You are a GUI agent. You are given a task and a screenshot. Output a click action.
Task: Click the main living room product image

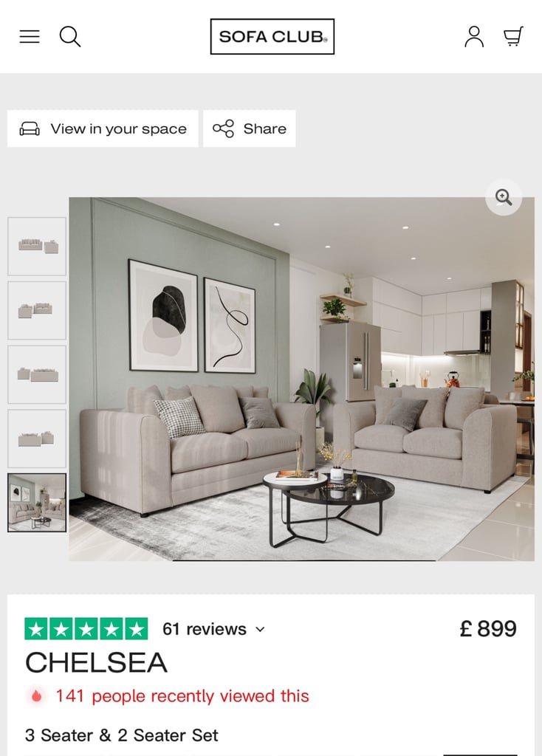pos(301,379)
